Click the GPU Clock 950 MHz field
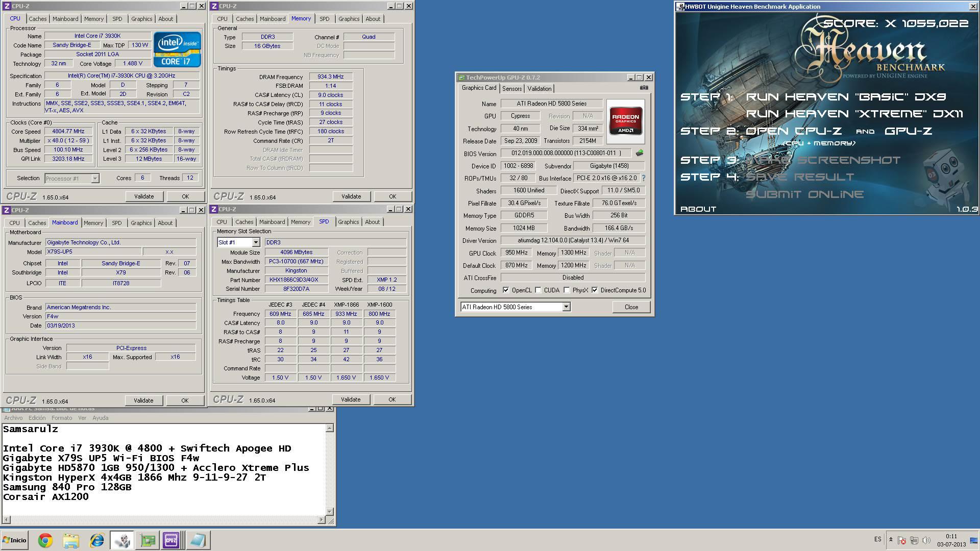 point(517,253)
